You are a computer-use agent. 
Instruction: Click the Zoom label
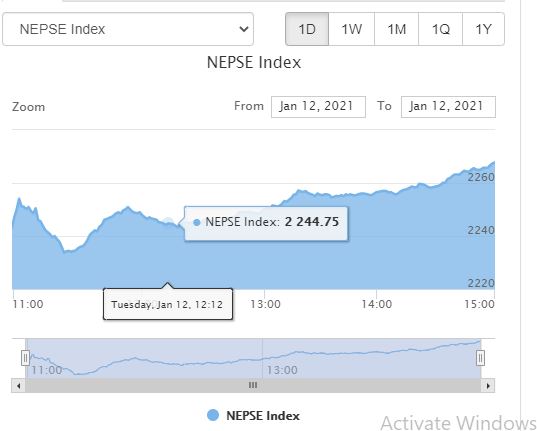(28, 107)
